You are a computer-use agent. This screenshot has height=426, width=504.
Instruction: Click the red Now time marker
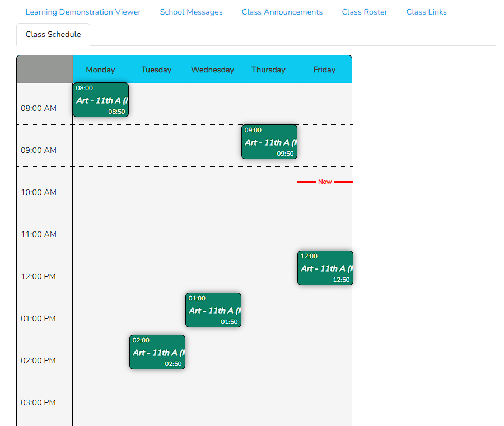pos(325,182)
